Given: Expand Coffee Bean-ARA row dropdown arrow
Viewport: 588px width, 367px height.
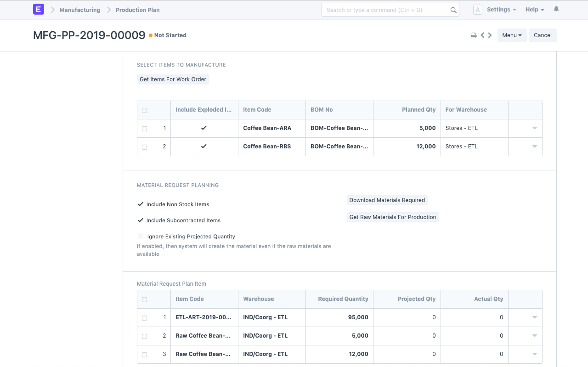Looking at the screenshot, I should tap(534, 129).
